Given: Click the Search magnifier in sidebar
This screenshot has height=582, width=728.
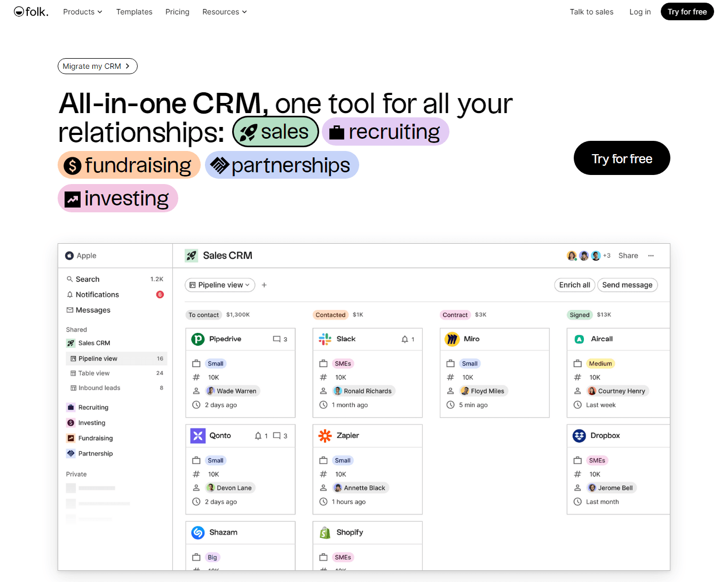Looking at the screenshot, I should coord(70,279).
